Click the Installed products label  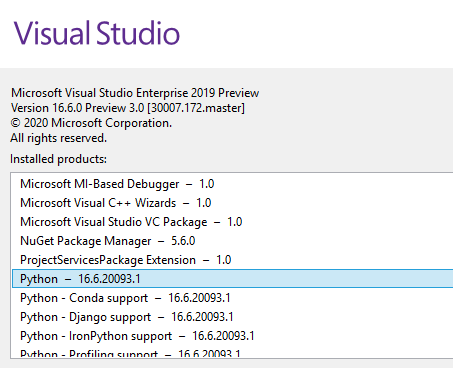pyautogui.click(x=58, y=159)
